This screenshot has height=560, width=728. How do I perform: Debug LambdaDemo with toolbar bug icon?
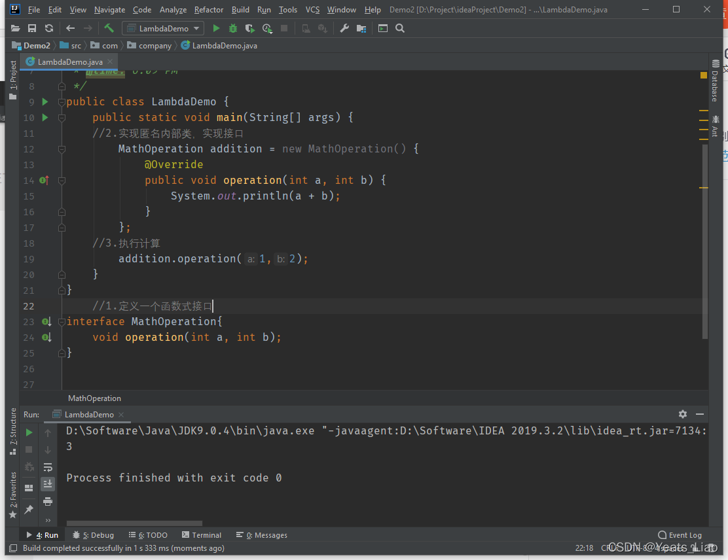coord(232,28)
